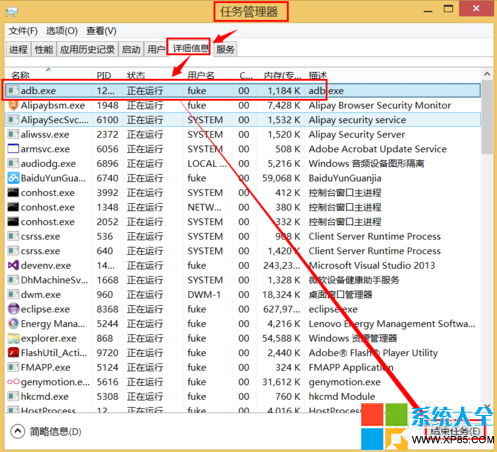This screenshot has width=497, height=452.
Task: Sort by the 描述 column header
Action: click(x=392, y=75)
